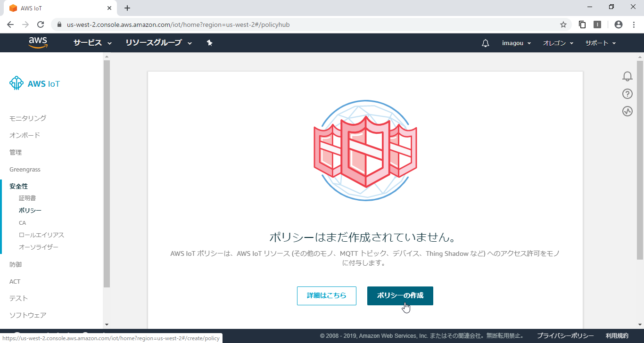
Task: Click the AWS IoT hexagon logo in the sidebar
Action: pos(17,83)
